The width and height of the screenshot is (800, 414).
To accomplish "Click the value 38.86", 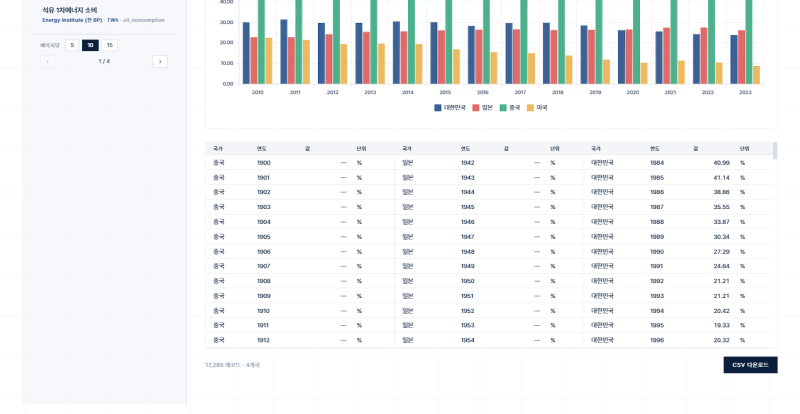I will (721, 192).
